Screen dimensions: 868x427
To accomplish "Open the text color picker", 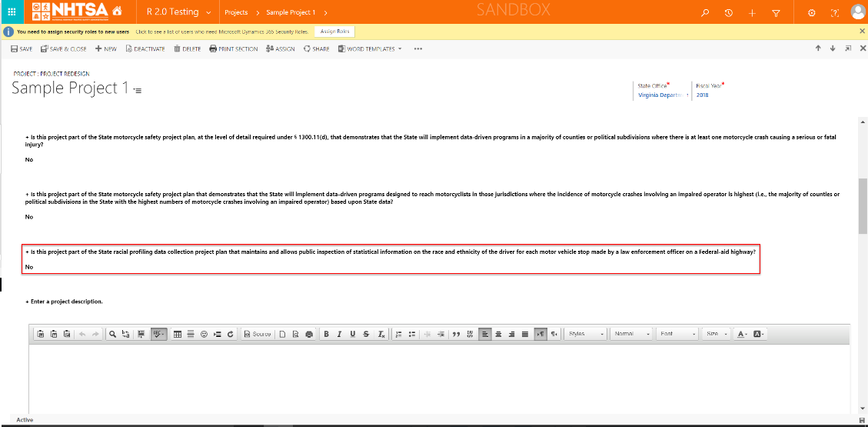I will pyautogui.click(x=742, y=334).
